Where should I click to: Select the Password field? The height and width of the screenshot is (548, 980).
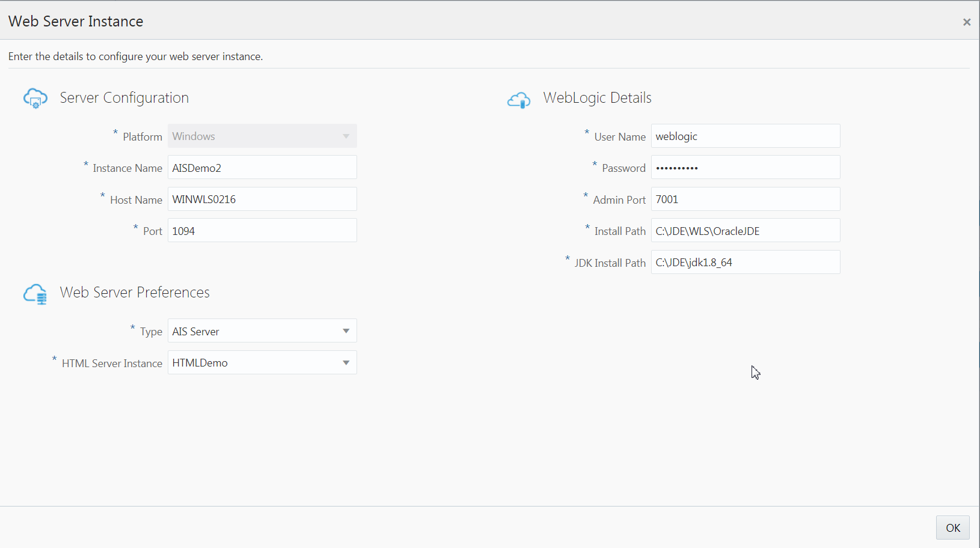pyautogui.click(x=745, y=167)
